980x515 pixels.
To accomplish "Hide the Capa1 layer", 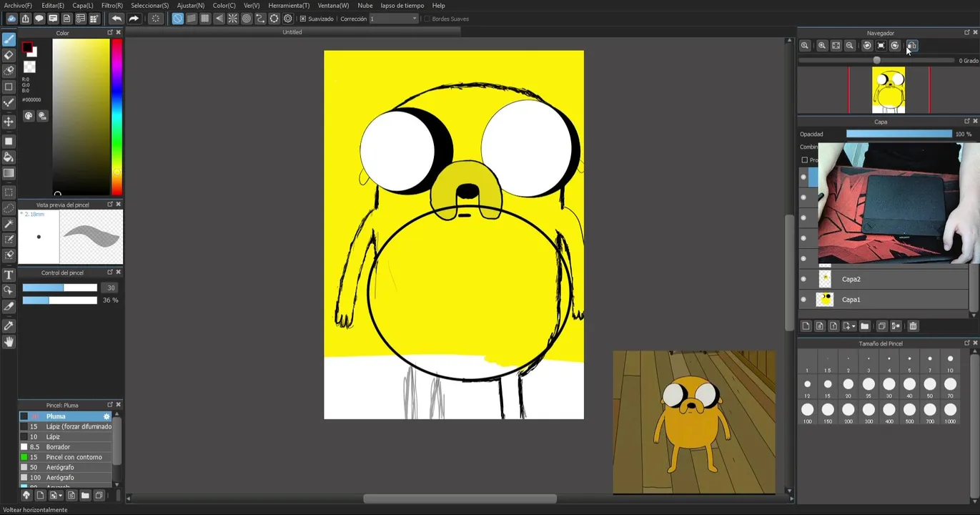I will tap(803, 300).
